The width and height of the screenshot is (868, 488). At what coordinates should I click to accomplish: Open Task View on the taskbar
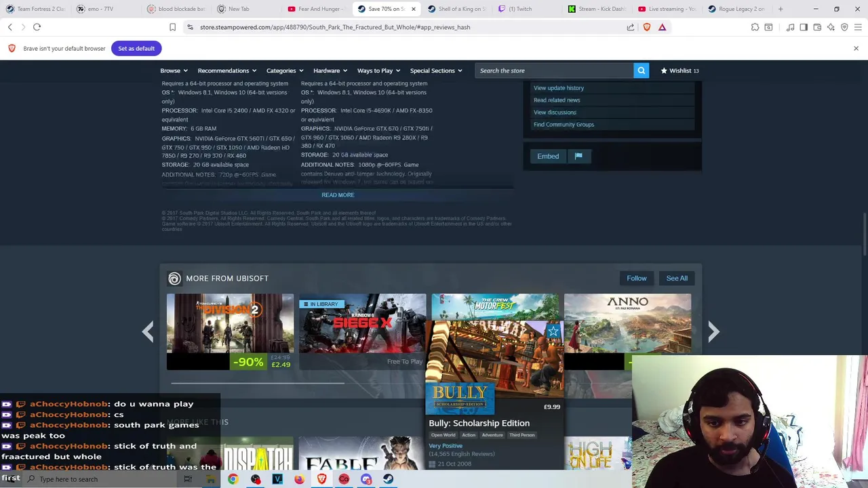pos(188,479)
